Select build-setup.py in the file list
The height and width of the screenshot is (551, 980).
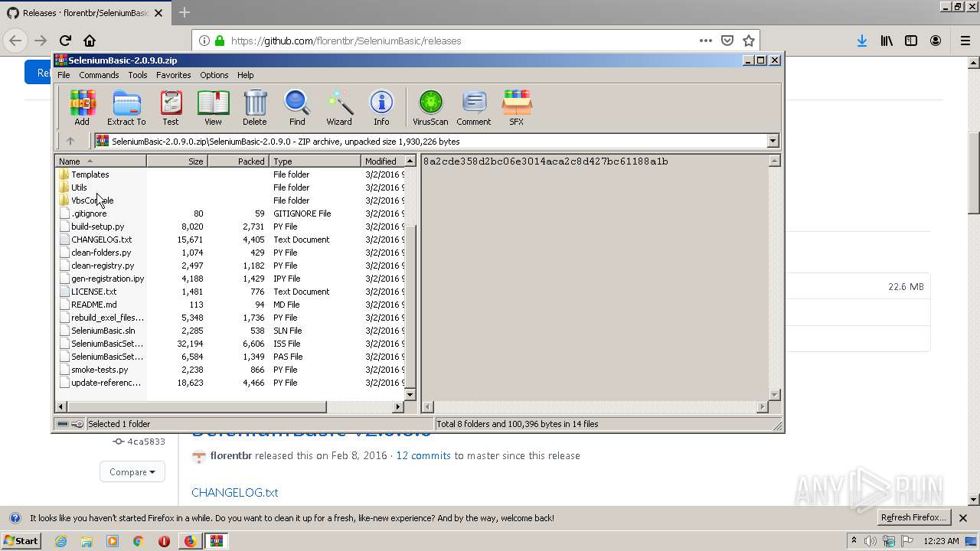tap(97, 227)
